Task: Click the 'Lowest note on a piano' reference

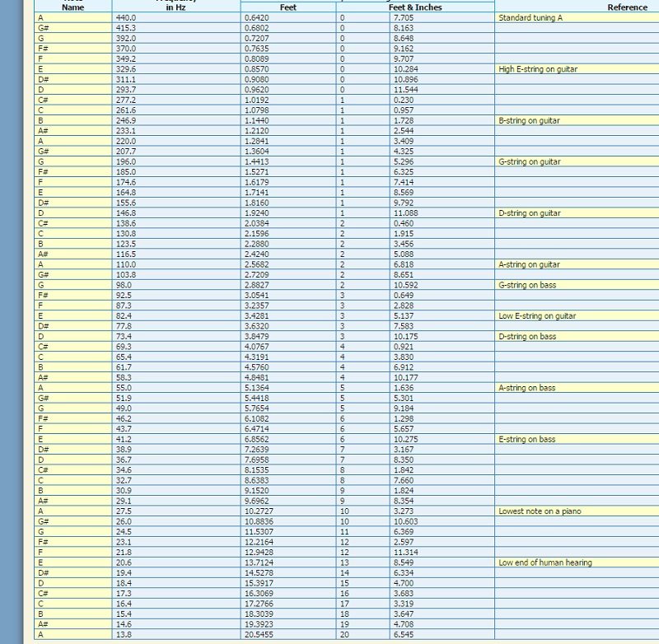Action: (x=577, y=511)
